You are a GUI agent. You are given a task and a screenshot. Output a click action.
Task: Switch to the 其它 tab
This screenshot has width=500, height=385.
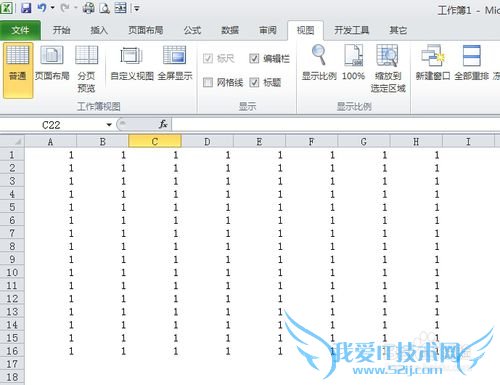pos(398,30)
